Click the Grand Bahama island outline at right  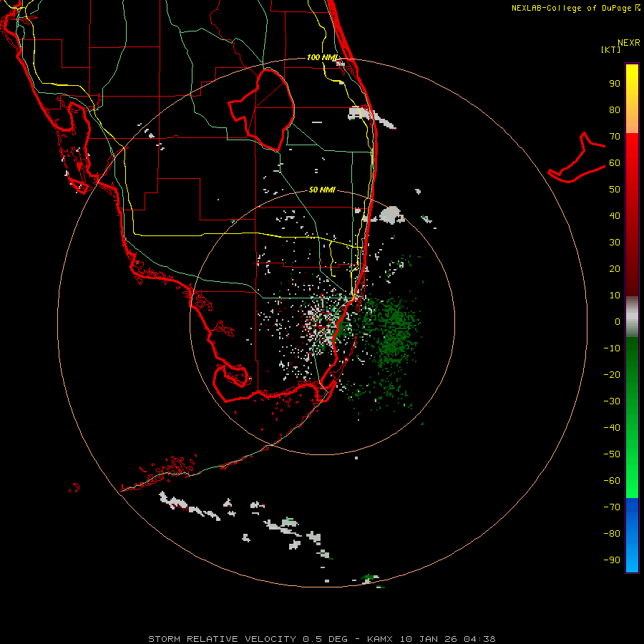point(577,159)
